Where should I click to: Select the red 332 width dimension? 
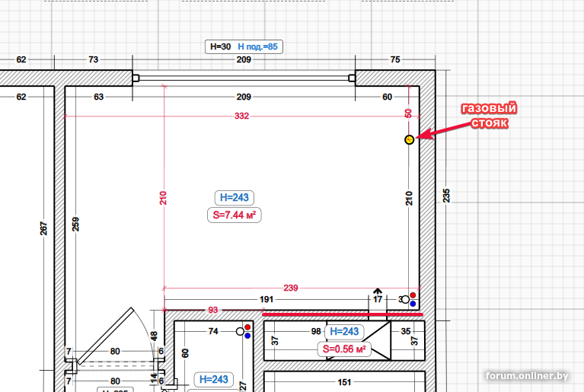point(241,116)
